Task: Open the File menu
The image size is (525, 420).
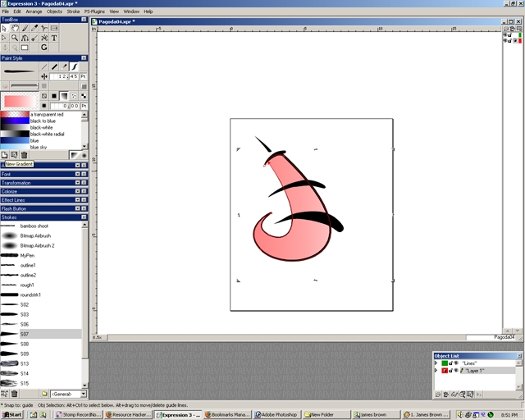Action: pos(6,11)
